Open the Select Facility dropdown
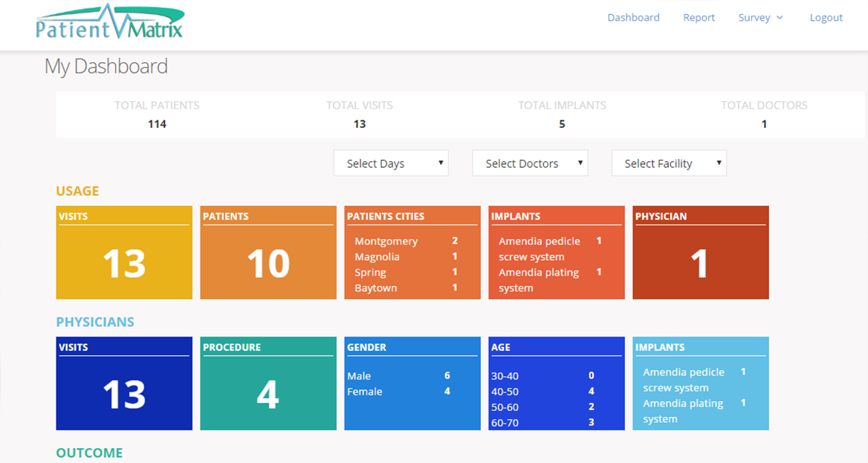This screenshot has height=463, width=868. click(669, 163)
